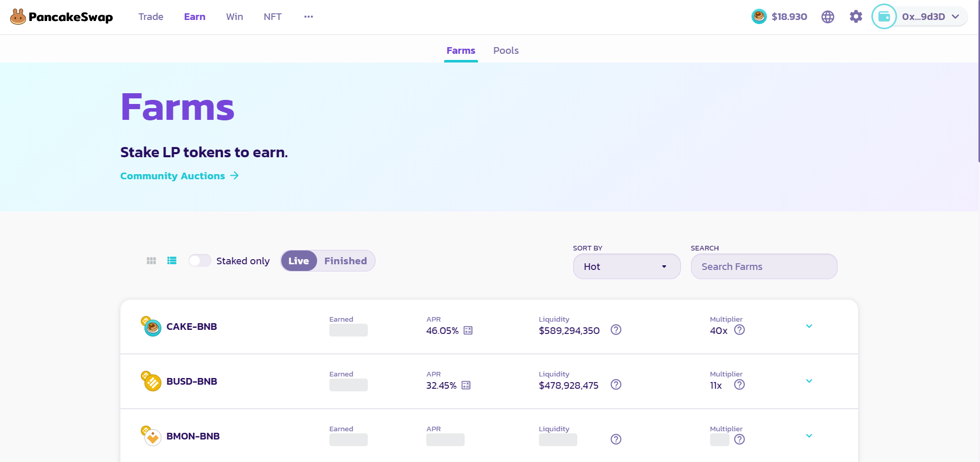Click the Community Auctions arrow icon
This screenshot has height=462, width=980.
click(x=235, y=176)
